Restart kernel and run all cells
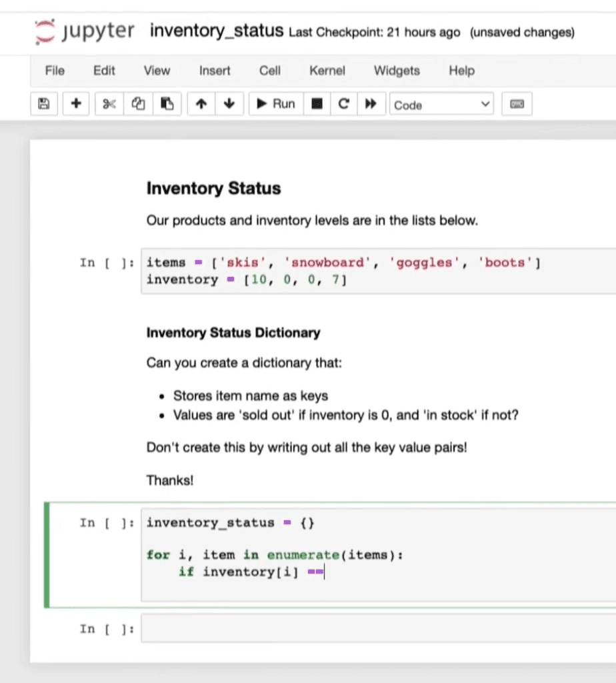 [371, 103]
